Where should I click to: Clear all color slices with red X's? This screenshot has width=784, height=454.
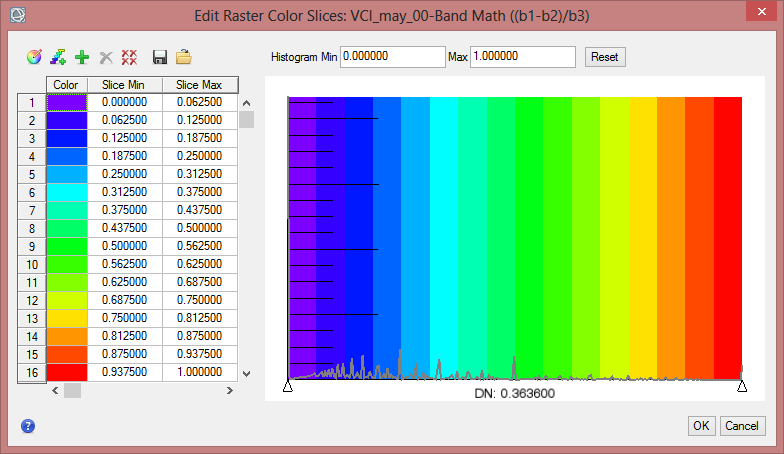[129, 58]
